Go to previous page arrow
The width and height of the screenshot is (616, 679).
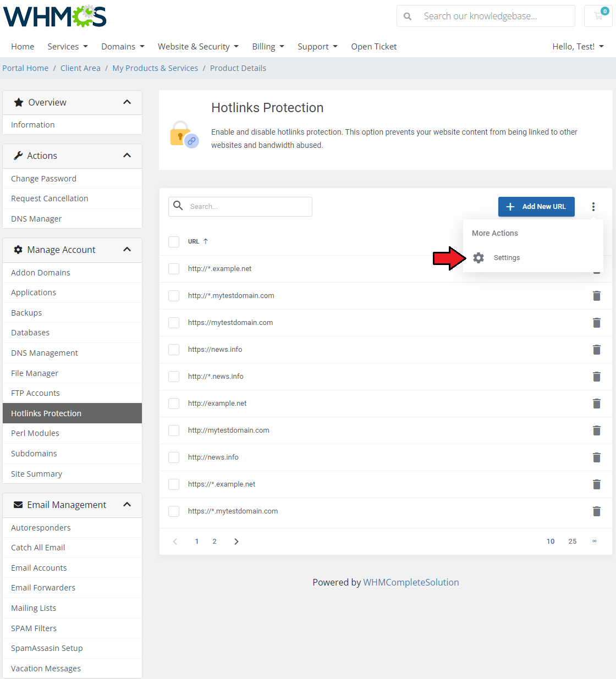click(175, 542)
